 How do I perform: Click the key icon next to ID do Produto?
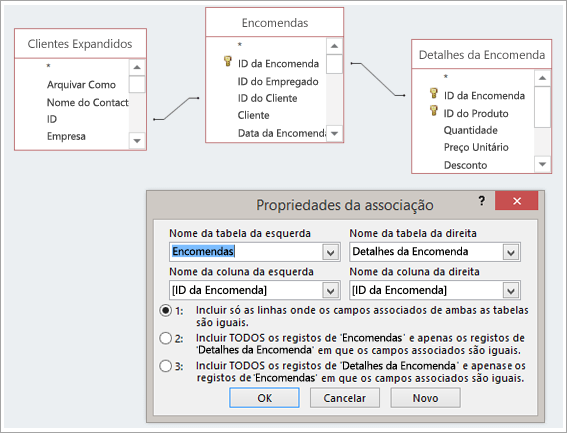coord(434,110)
